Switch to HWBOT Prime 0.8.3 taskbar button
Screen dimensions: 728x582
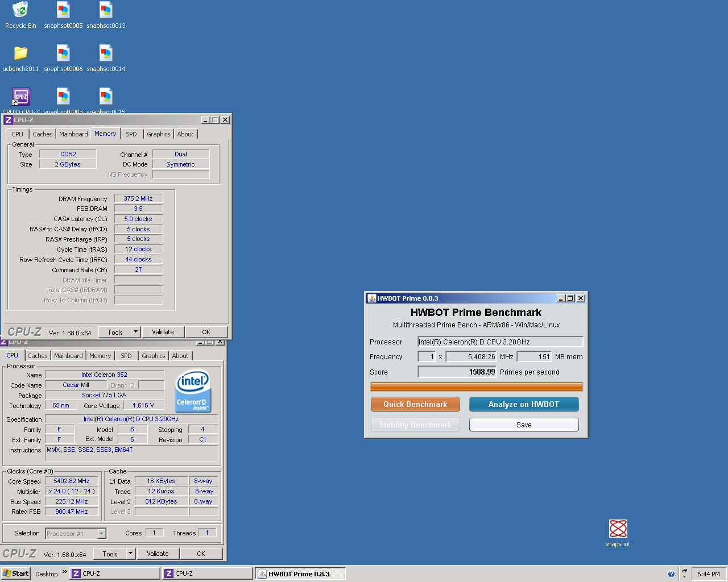pos(300,573)
